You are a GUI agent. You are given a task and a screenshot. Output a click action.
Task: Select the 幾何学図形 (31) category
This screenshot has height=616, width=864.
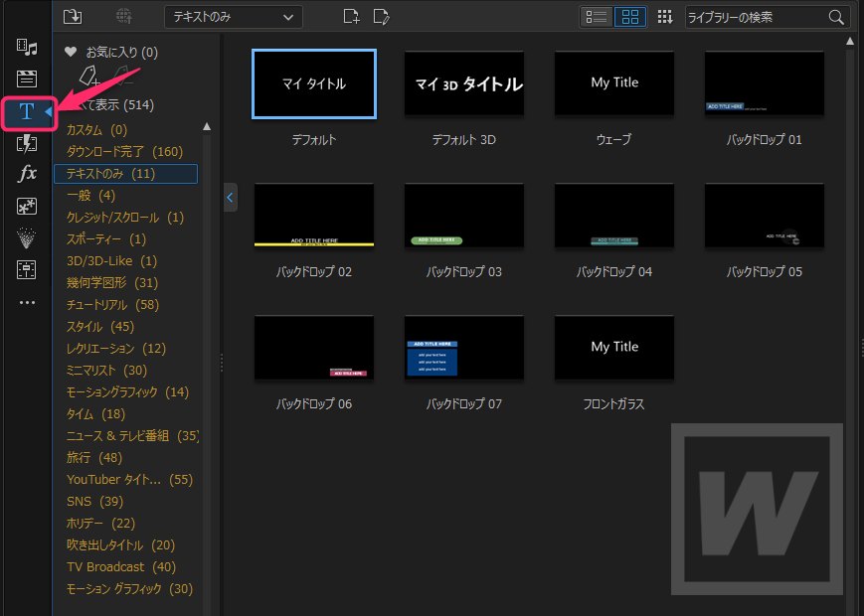click(112, 283)
